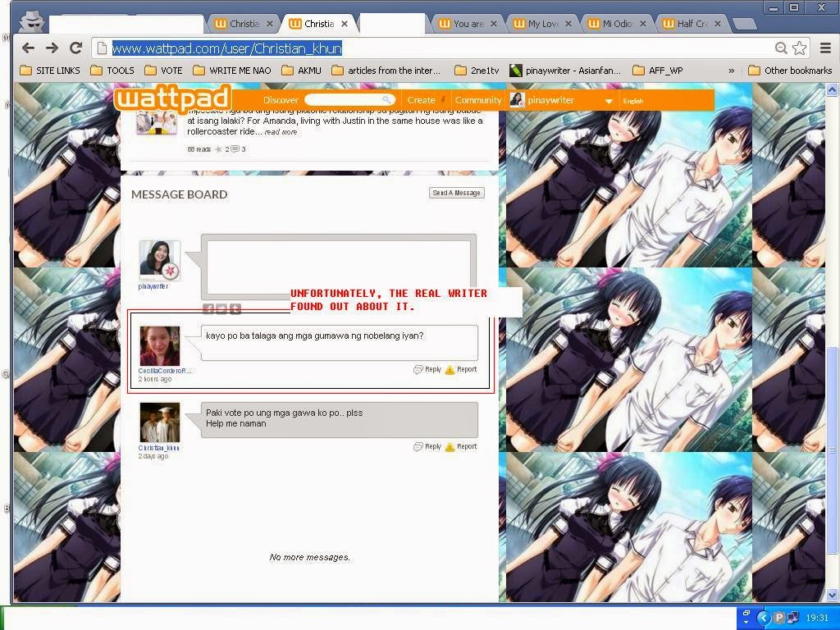Viewport: 840px width, 630px height.
Task: Click the message text box on the board
Action: pos(339,267)
